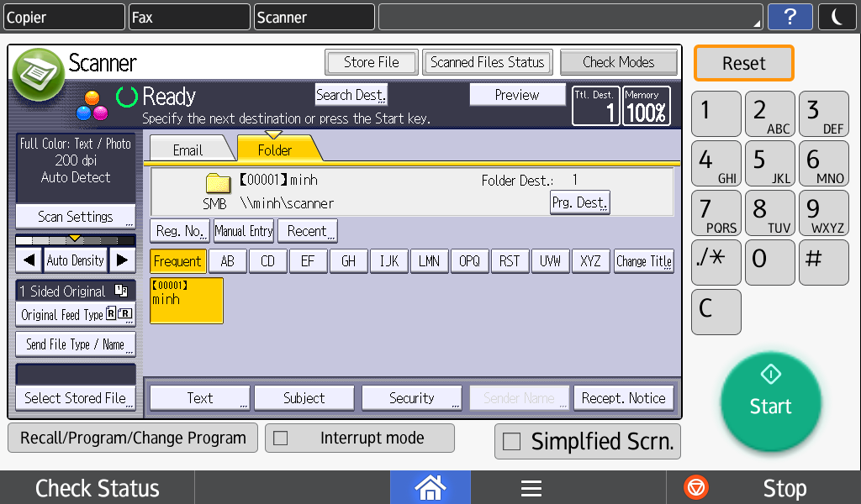The width and height of the screenshot is (861, 504).
Task: Activate energy saver with the moon icon
Action: tap(837, 16)
